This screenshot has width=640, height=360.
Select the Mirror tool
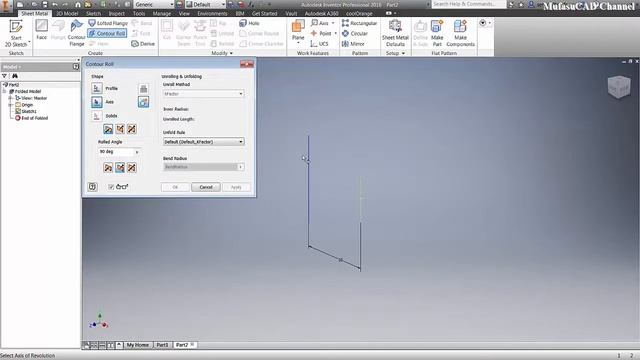pyautogui.click(x=353, y=44)
